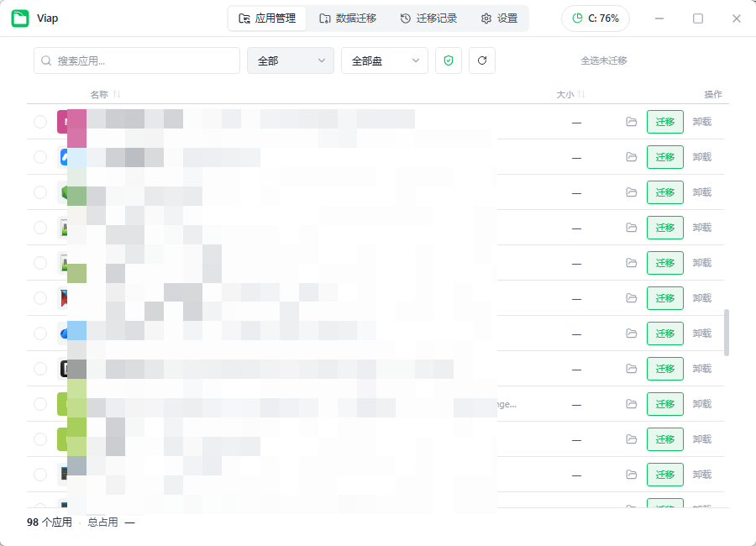Viewport: 756px width, 546px height.
Task: Open folder of eighth row black-icon app
Action: tap(631, 369)
